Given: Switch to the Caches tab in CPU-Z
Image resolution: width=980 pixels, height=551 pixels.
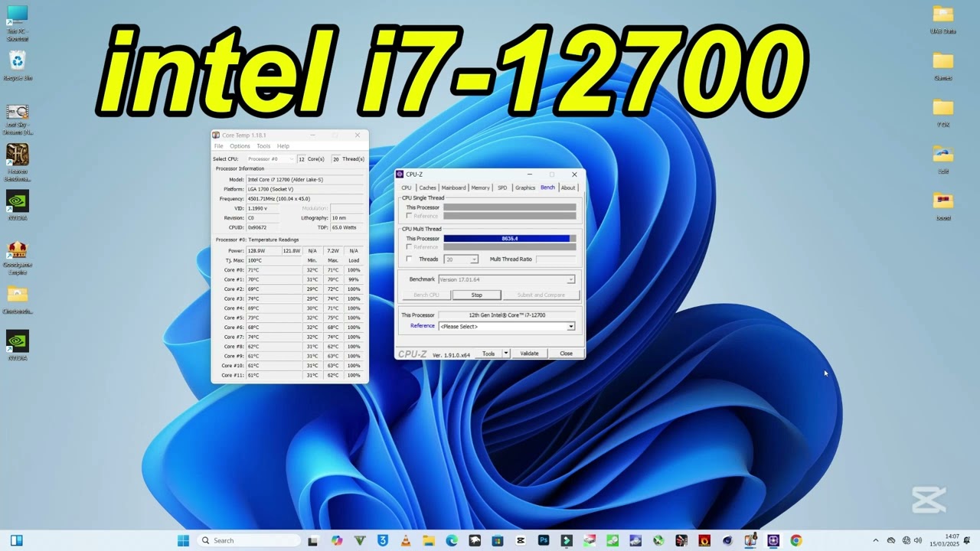Looking at the screenshot, I should pyautogui.click(x=427, y=187).
